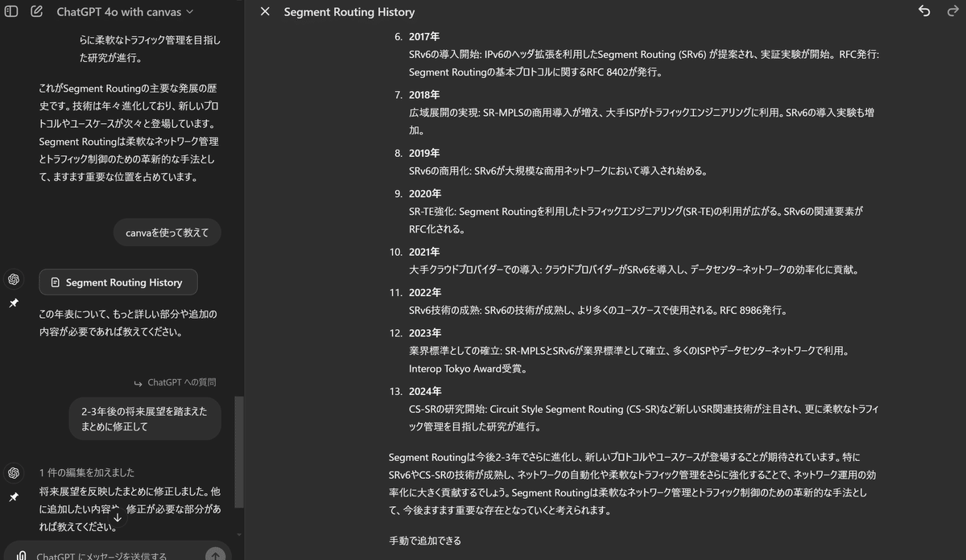Screen dimensions: 966x560
Task: Click the canvas title Segment Routing History
Action: (349, 12)
